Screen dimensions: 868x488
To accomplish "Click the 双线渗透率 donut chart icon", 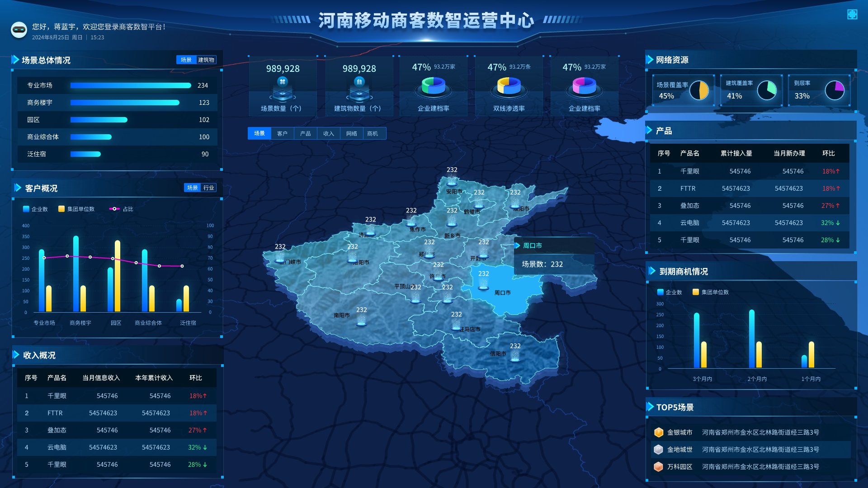I will click(x=509, y=87).
